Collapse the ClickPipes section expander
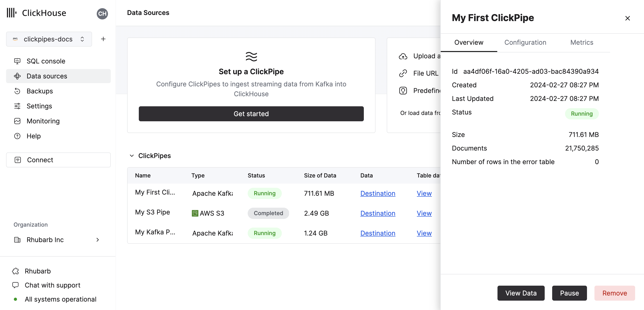644x310 pixels. (131, 156)
